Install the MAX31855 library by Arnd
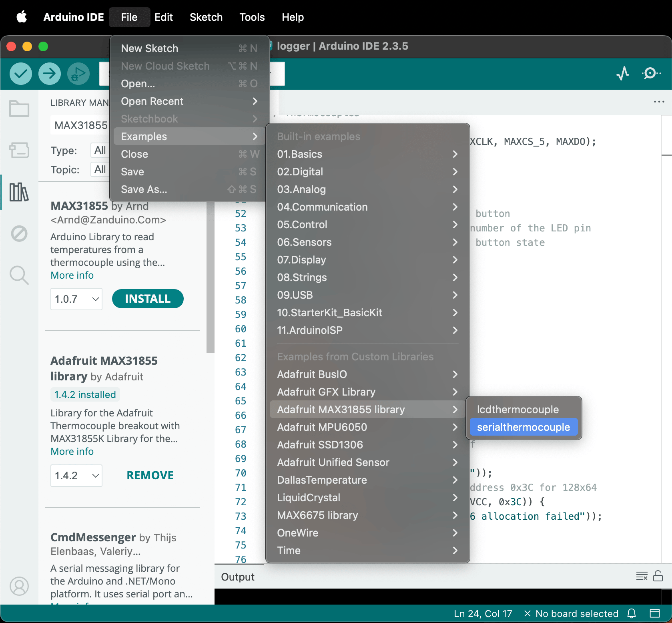672x623 pixels. click(x=148, y=299)
